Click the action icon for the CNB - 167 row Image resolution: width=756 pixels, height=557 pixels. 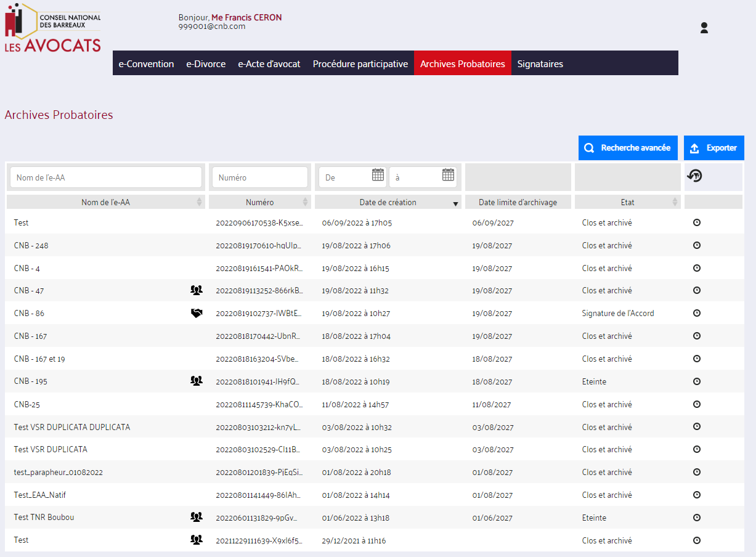pyautogui.click(x=697, y=336)
